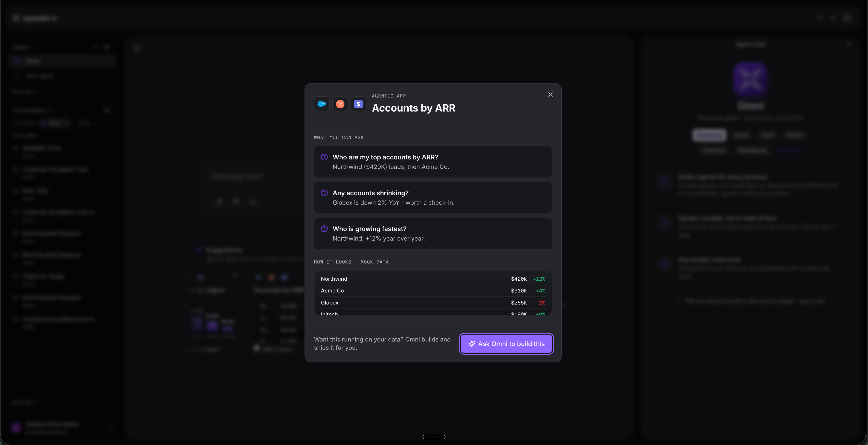The image size is (868, 445).
Task: Click the WHAT YOU CAN ASK heading
Action: pyautogui.click(x=339, y=137)
